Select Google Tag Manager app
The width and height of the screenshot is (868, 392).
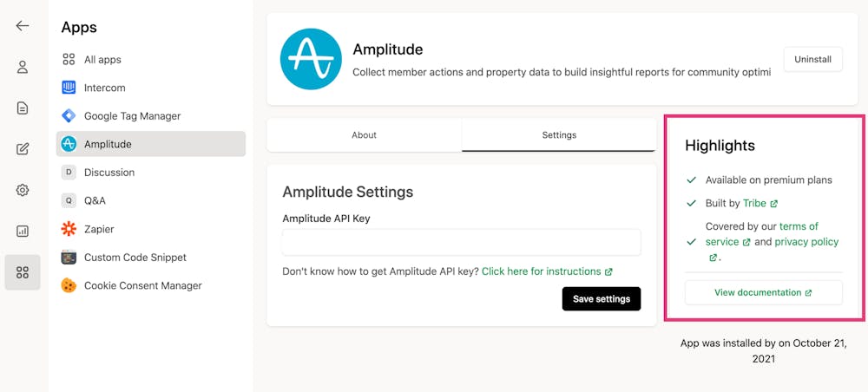coord(132,116)
